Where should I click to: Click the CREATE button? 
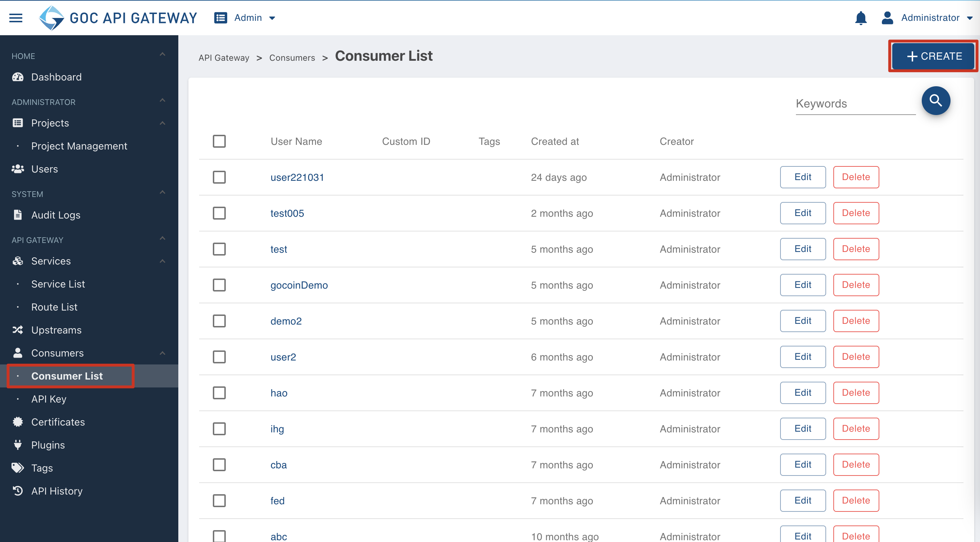(933, 56)
